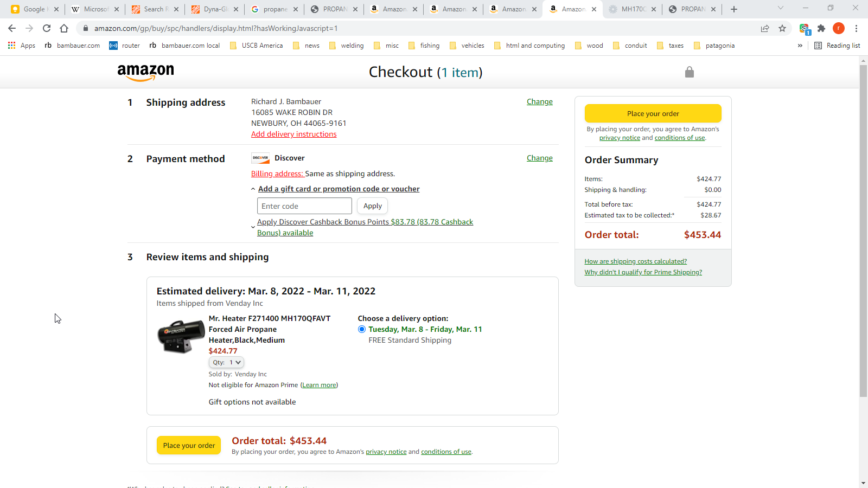
Task: Bookmark this page with star icon
Action: (782, 28)
